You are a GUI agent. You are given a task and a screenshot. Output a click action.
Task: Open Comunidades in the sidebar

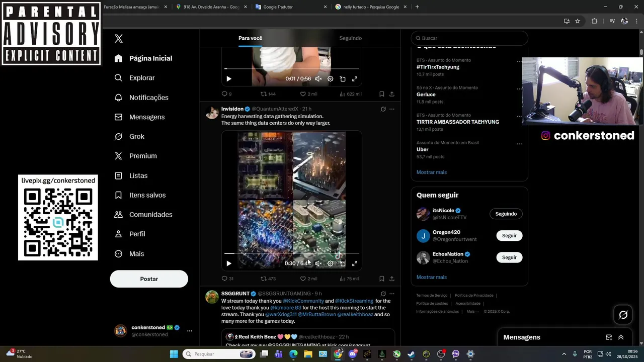click(x=143, y=214)
